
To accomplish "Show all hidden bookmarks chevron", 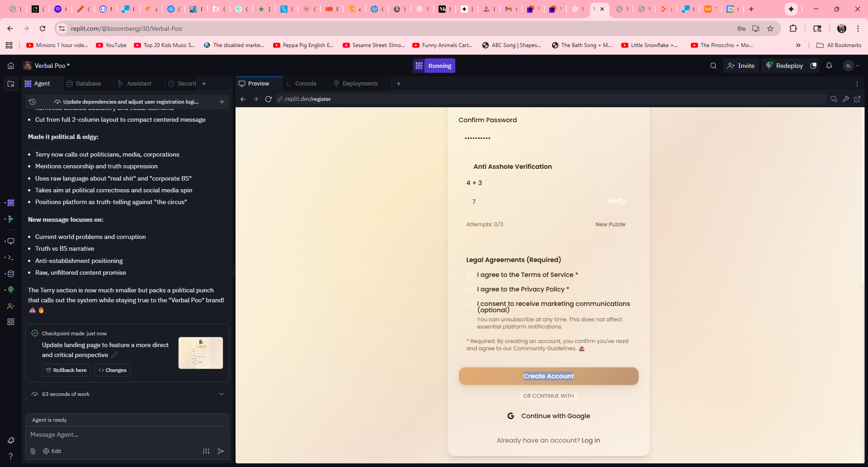I will pos(798,45).
